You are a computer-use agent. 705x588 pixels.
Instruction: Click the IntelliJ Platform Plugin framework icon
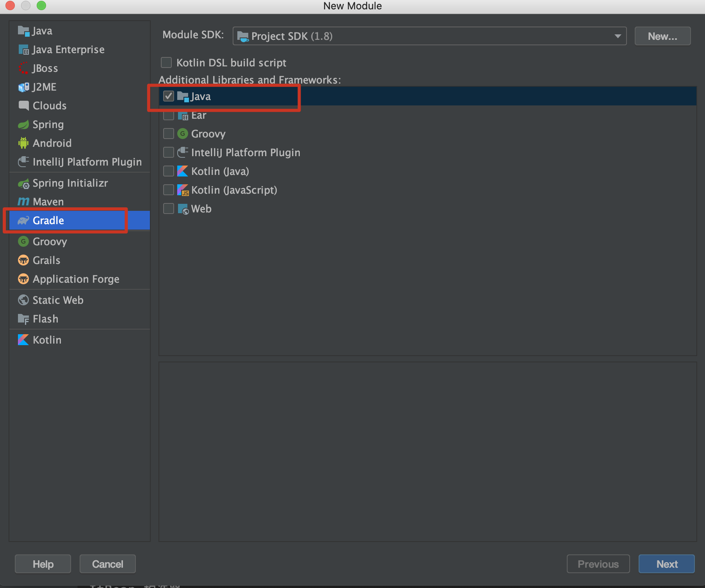pyautogui.click(x=182, y=152)
